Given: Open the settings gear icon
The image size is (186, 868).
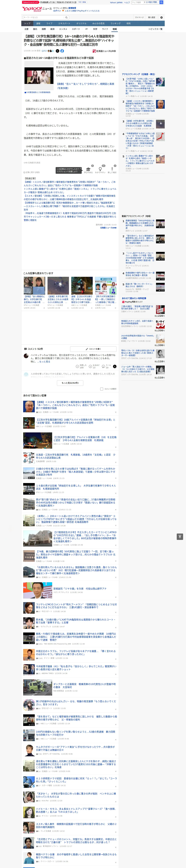Looking at the screenshot, I should tap(161, 18).
